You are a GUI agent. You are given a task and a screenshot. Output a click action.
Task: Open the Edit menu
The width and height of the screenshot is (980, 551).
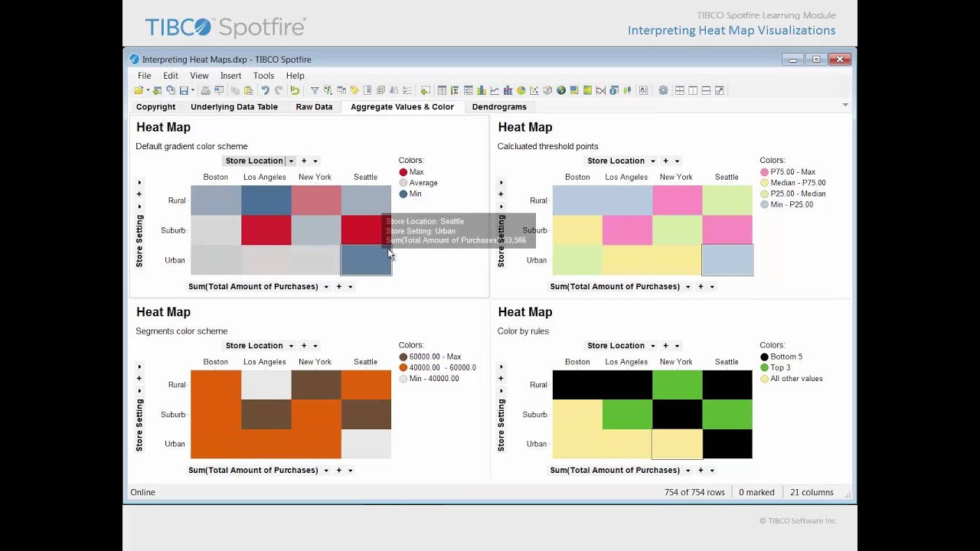pyautogui.click(x=170, y=76)
